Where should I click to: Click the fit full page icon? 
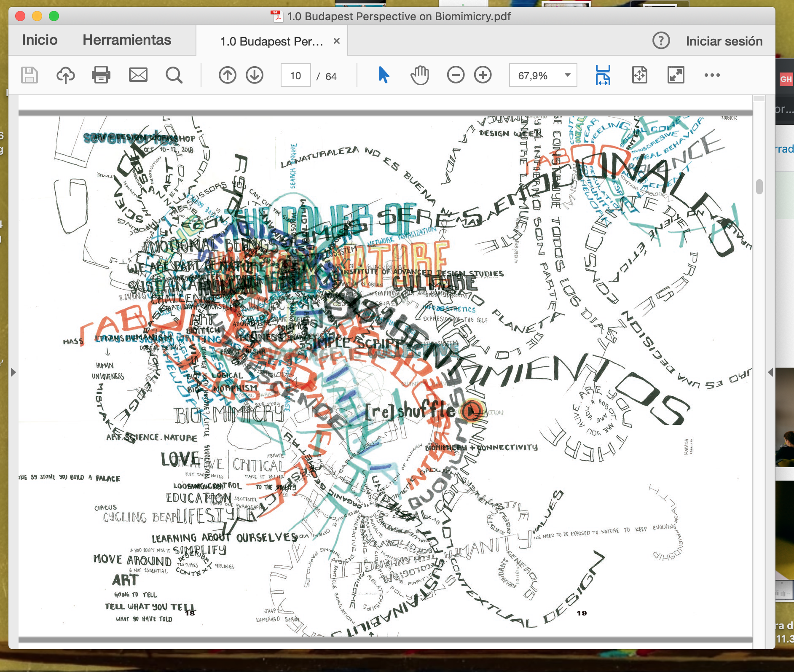tap(639, 75)
